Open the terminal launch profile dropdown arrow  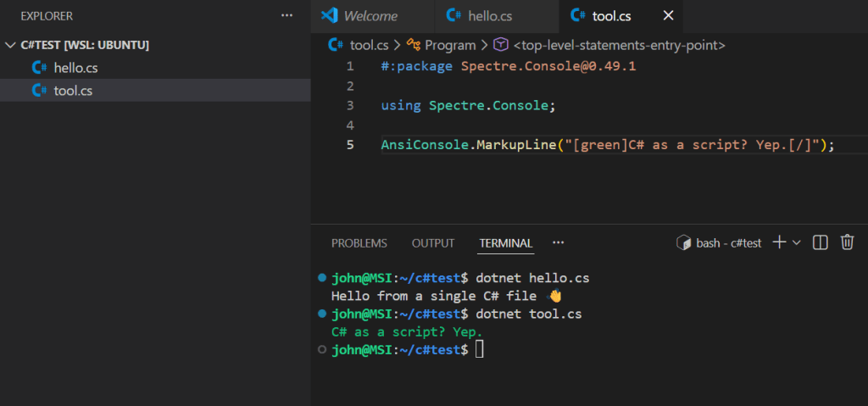coord(797,243)
